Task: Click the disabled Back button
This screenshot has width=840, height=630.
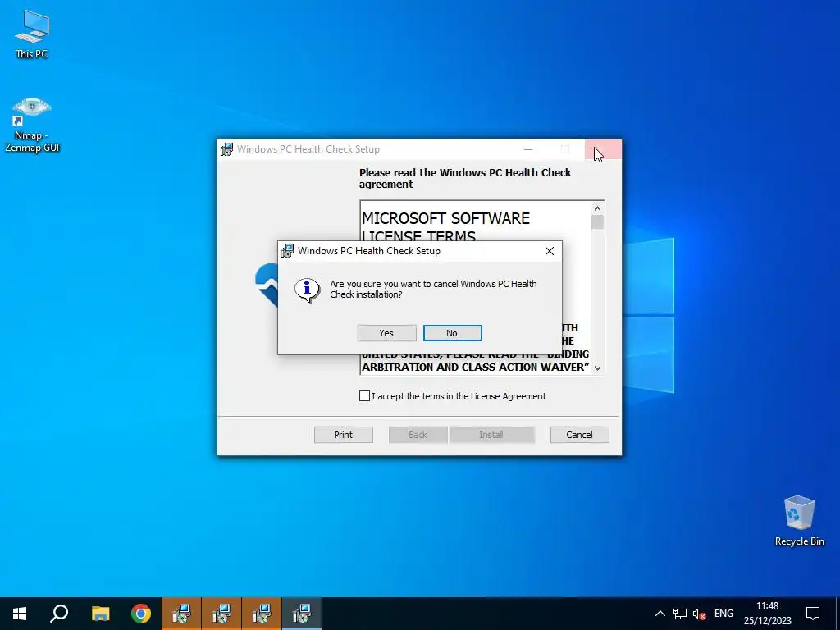Action: pos(418,435)
